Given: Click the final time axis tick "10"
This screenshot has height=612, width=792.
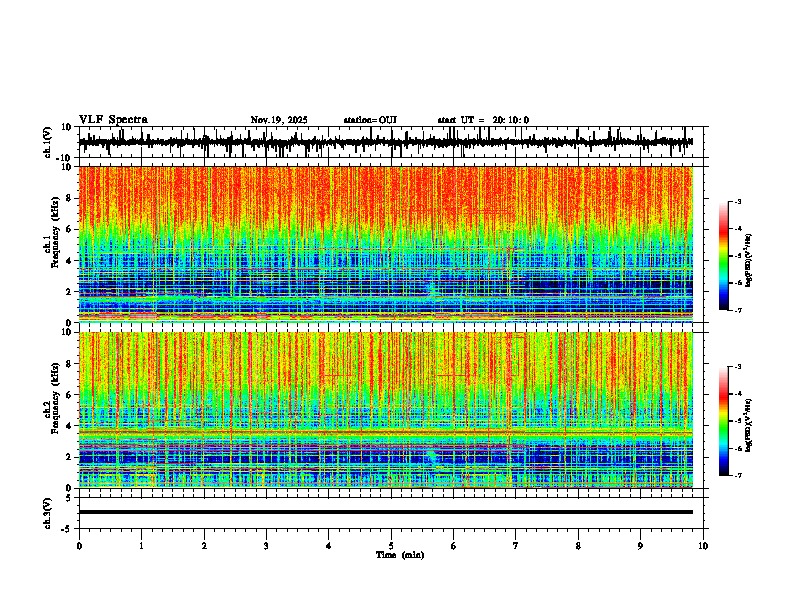Looking at the screenshot, I should click(x=703, y=546).
